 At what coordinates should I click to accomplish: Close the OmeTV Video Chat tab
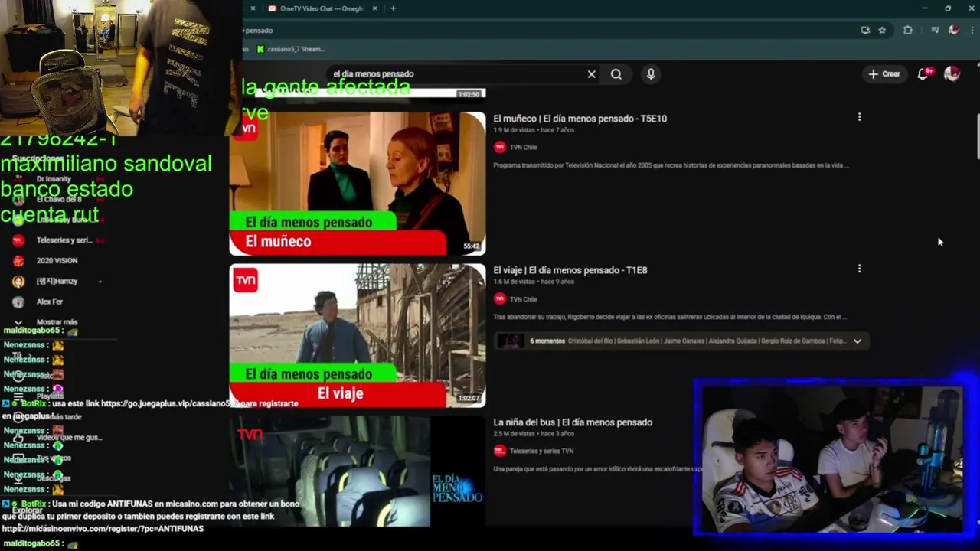tap(374, 8)
